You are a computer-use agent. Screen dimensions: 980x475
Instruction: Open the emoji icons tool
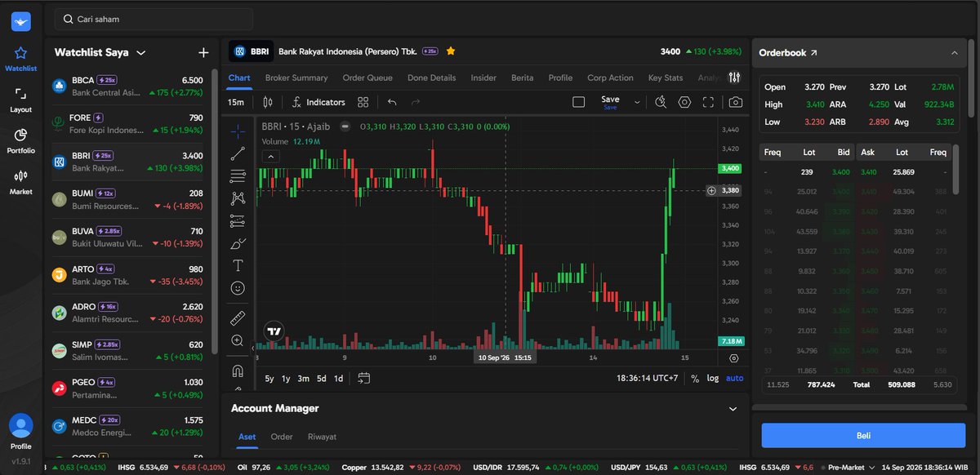pos(238,288)
